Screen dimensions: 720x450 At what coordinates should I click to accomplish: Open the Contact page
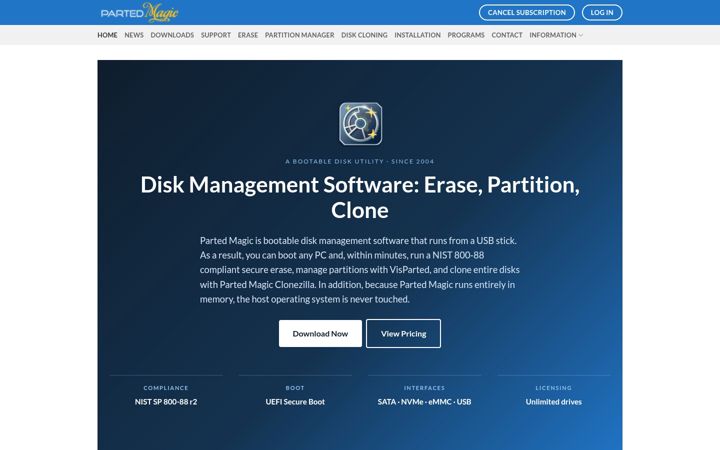[507, 35]
